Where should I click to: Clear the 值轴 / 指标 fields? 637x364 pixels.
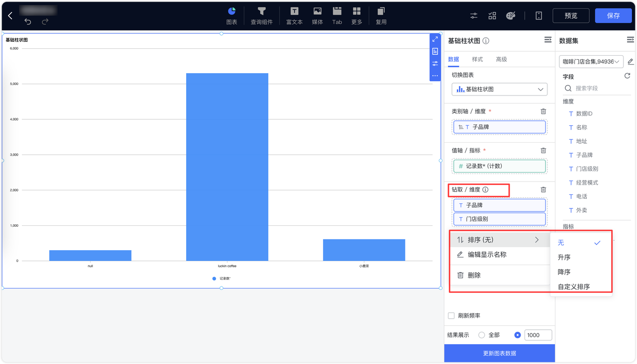pyautogui.click(x=543, y=150)
